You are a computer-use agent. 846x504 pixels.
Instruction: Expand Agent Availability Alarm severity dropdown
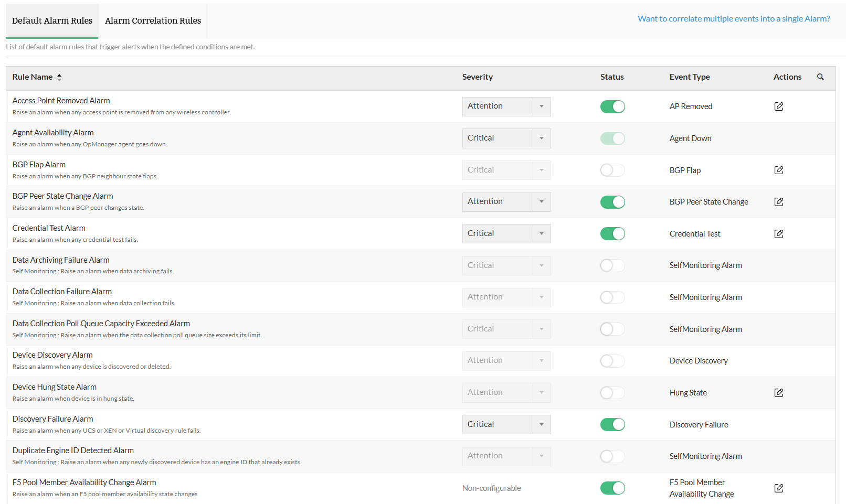(542, 138)
